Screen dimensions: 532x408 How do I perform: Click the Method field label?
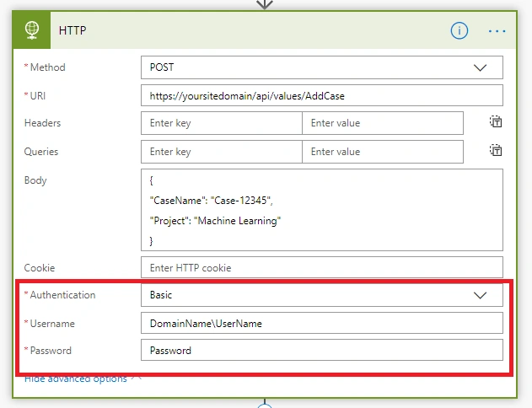[47, 67]
